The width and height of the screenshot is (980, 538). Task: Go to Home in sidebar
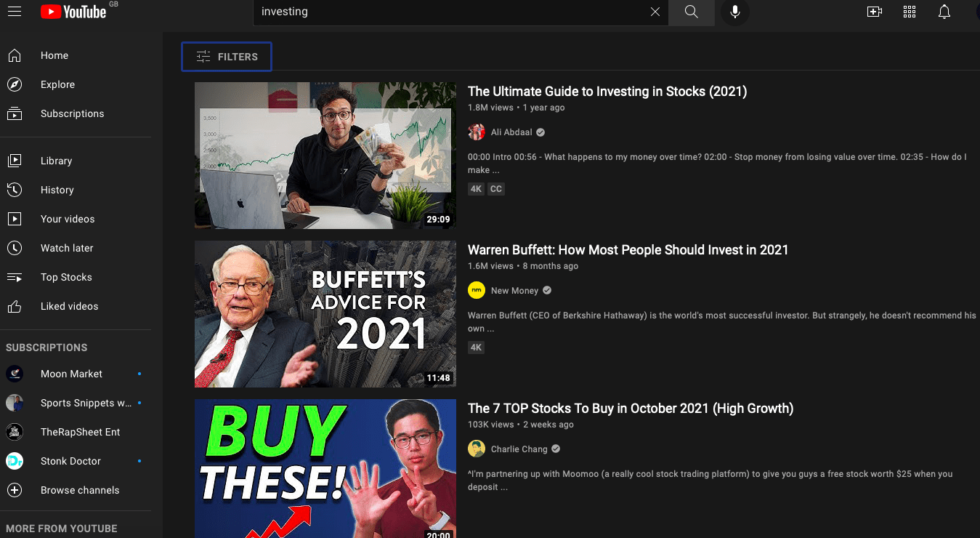click(x=76, y=55)
